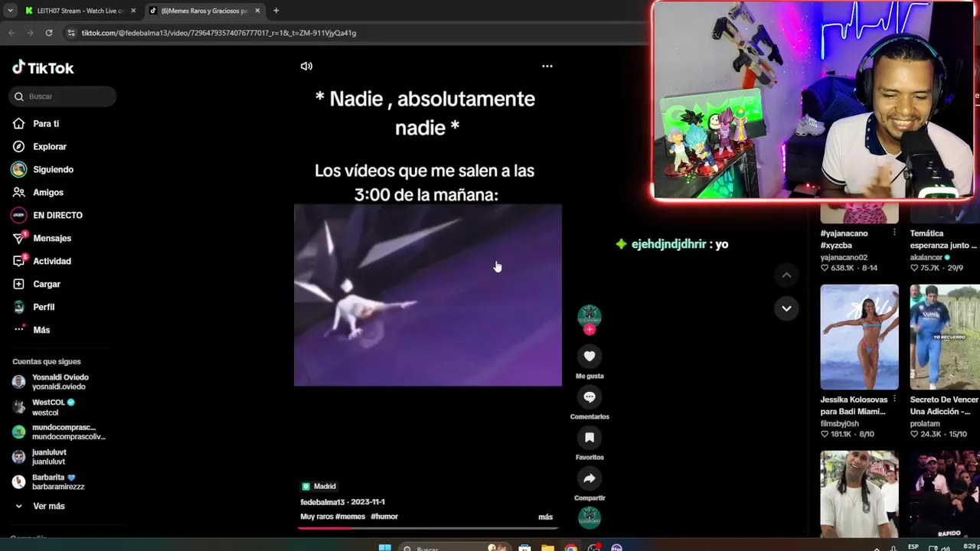This screenshot has width=980, height=551.
Task: Click Compartir share arrow icon
Action: point(590,478)
